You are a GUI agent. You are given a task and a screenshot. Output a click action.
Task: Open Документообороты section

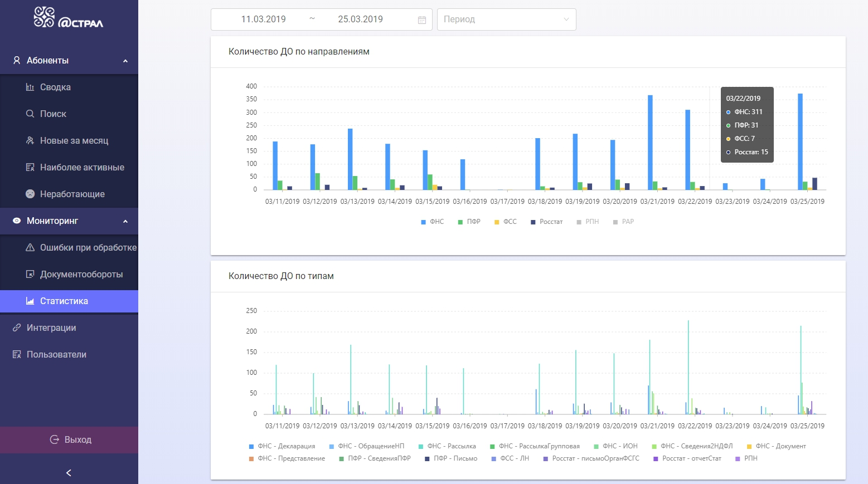click(69, 274)
